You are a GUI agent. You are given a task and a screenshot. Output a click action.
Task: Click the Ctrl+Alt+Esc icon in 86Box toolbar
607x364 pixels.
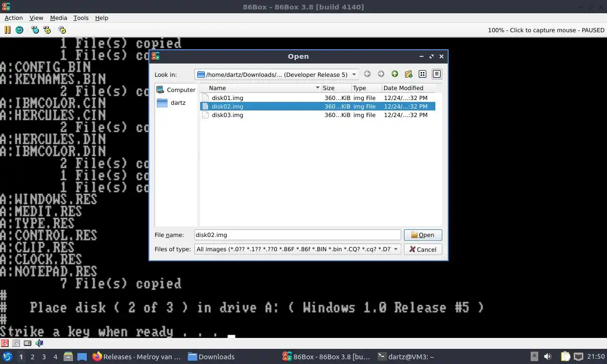tap(47, 30)
